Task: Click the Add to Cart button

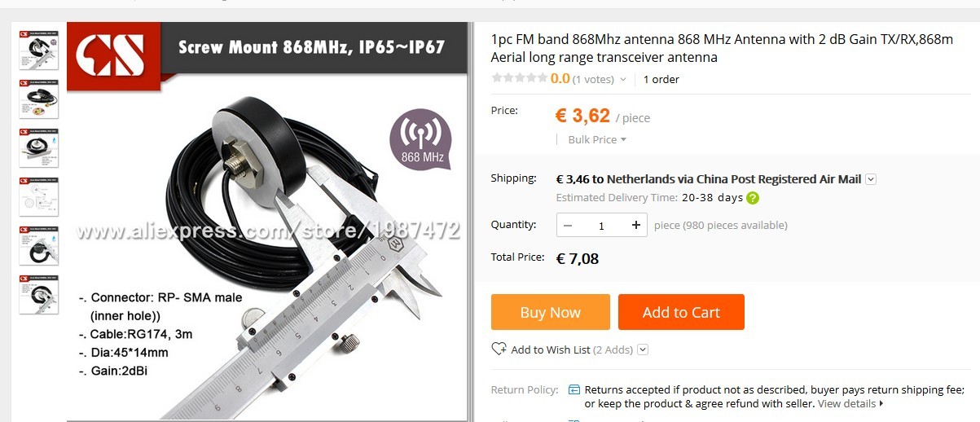Action: click(681, 312)
